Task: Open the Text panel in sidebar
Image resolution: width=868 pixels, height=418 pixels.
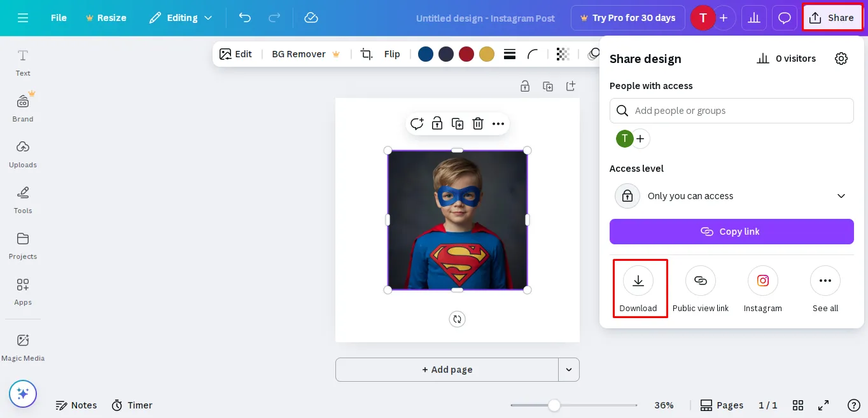Action: point(23,63)
